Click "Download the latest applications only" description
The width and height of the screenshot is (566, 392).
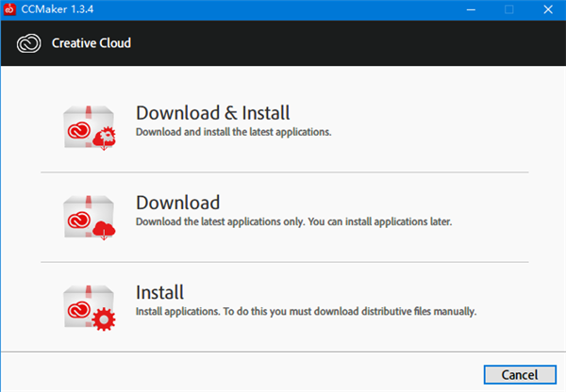(294, 222)
